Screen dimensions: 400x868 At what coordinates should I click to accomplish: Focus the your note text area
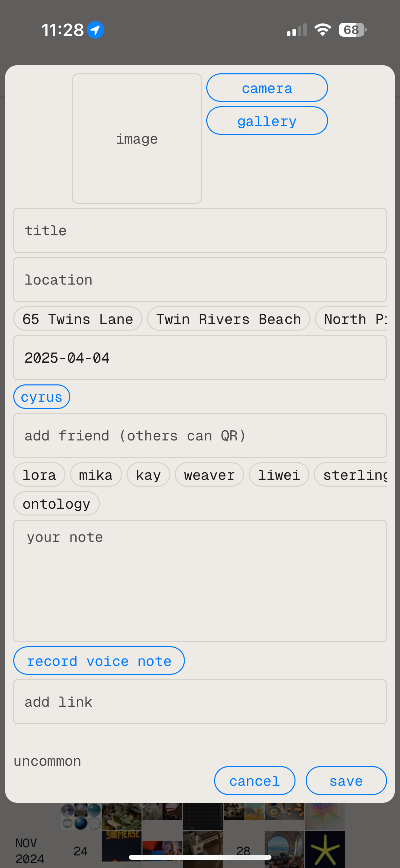200,581
